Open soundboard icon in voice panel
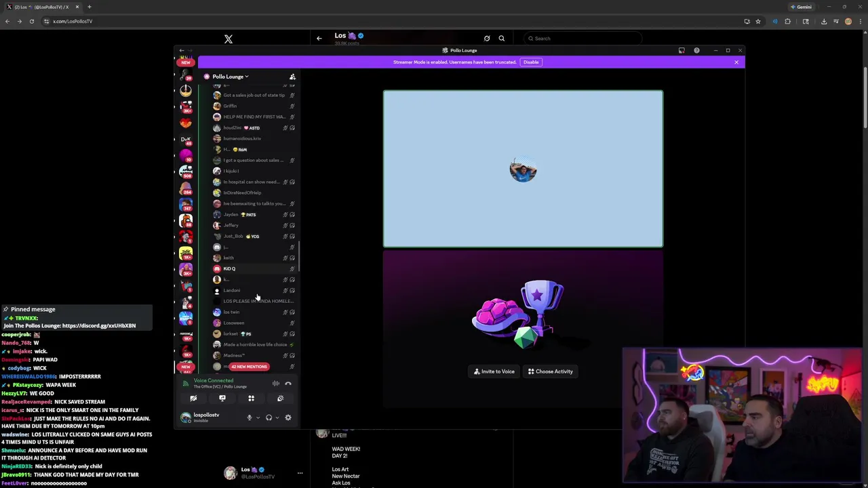The image size is (868, 488). 280,399
